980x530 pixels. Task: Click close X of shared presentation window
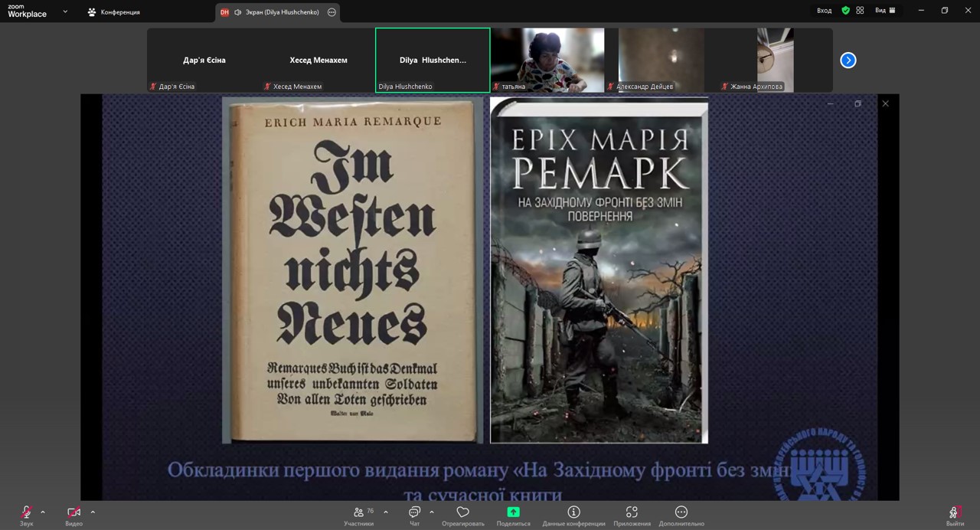tap(885, 103)
